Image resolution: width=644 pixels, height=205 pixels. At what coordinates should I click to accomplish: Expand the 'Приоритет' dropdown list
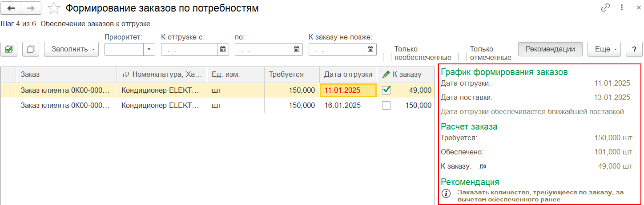tap(149, 49)
